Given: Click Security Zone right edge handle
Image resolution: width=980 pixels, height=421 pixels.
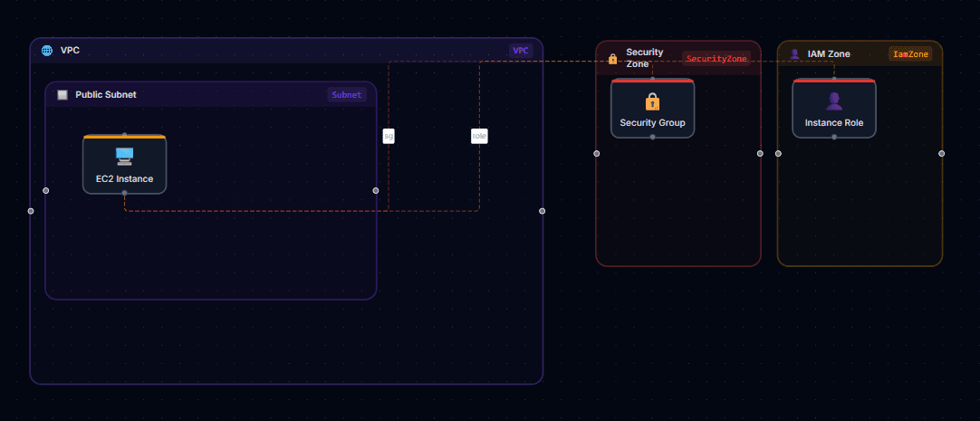Looking at the screenshot, I should coord(760,154).
